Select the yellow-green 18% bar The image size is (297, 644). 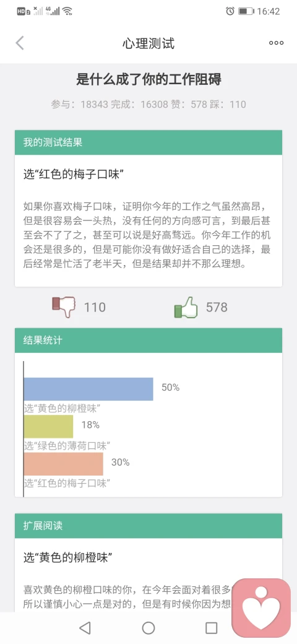click(x=48, y=426)
